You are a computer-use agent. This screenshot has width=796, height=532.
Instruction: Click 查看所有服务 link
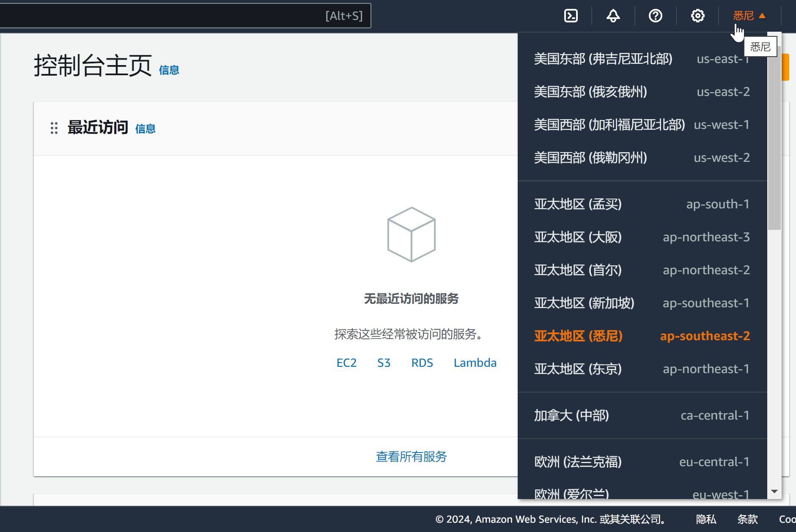(411, 457)
